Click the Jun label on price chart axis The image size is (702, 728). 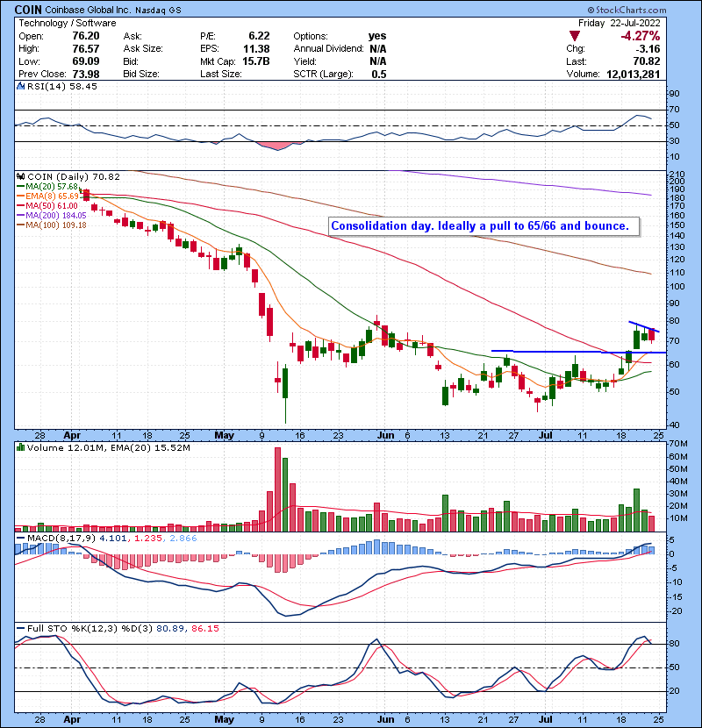(385, 435)
